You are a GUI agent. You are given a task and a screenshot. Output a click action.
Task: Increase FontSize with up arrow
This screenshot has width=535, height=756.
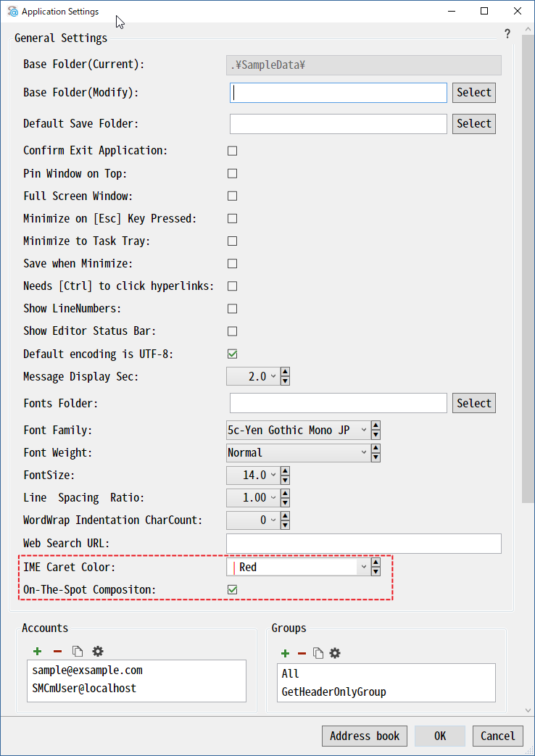[x=285, y=470]
